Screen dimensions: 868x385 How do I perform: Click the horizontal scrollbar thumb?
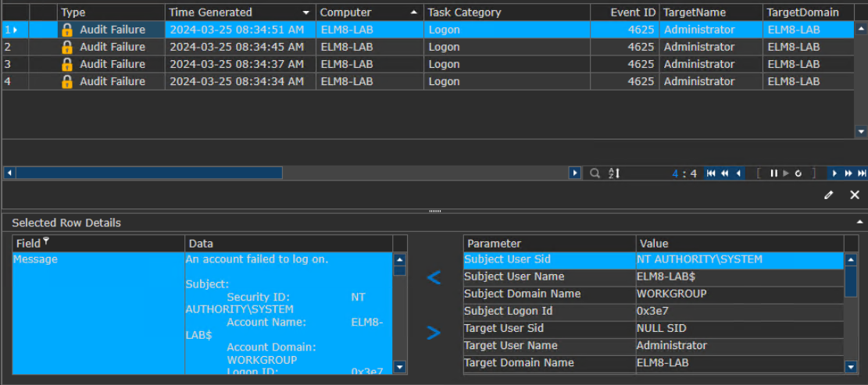[149, 173]
